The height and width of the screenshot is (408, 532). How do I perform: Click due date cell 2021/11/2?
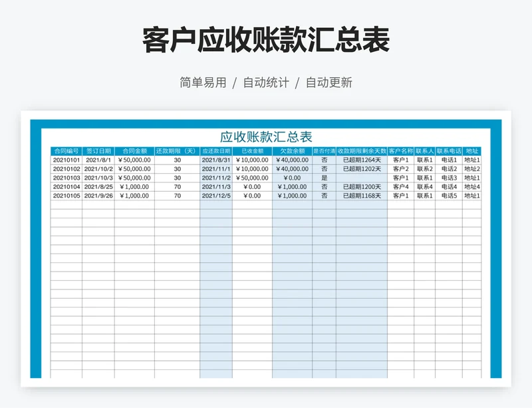216,178
